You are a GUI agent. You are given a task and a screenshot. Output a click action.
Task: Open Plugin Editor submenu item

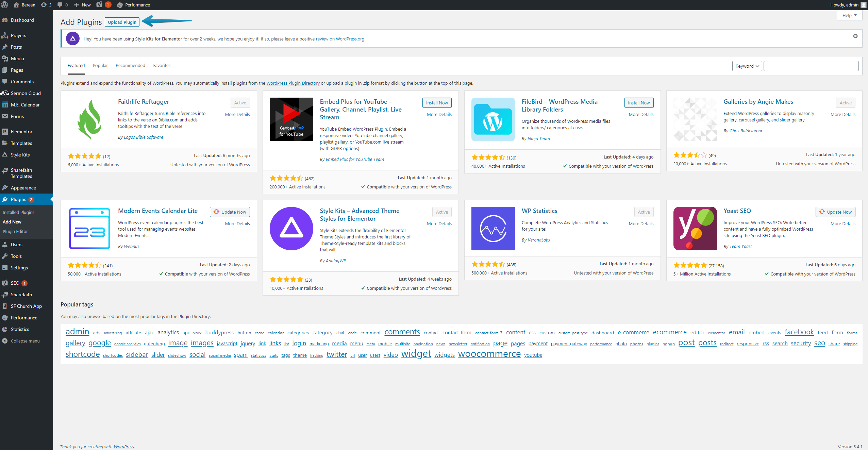click(x=15, y=231)
